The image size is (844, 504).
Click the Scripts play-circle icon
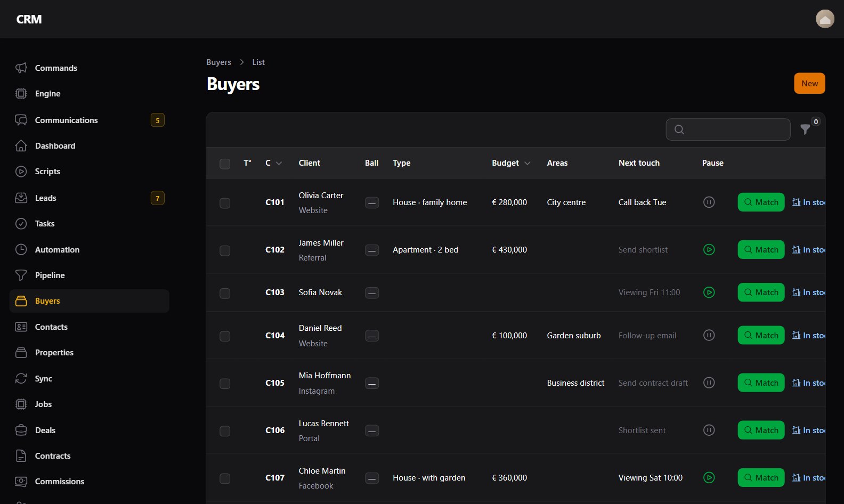tap(21, 172)
